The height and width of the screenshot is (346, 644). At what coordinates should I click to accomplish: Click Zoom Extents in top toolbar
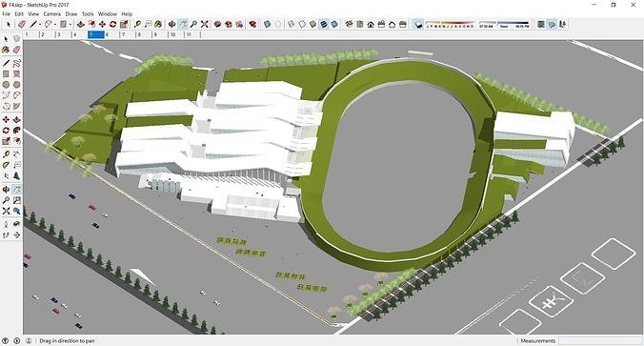[204, 25]
